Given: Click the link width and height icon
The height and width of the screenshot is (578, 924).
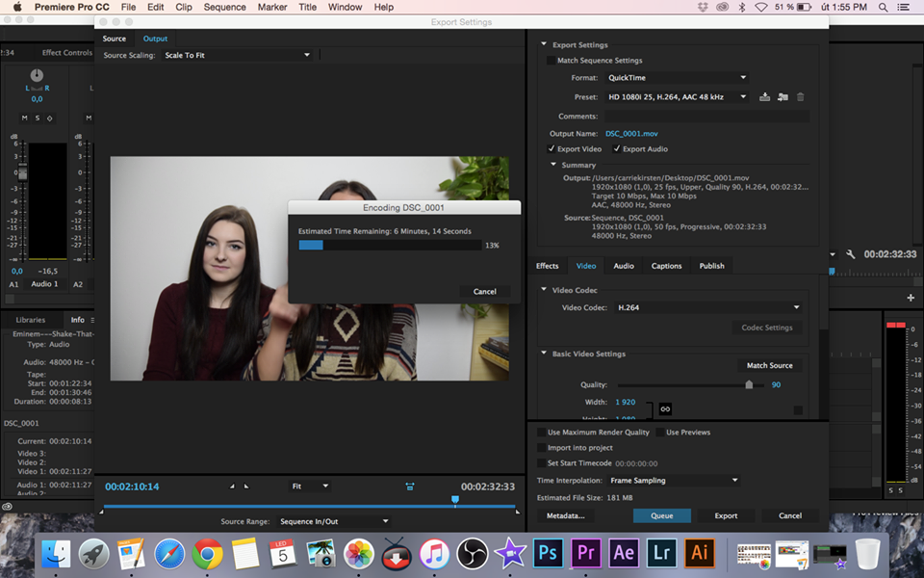Looking at the screenshot, I should click(x=664, y=408).
